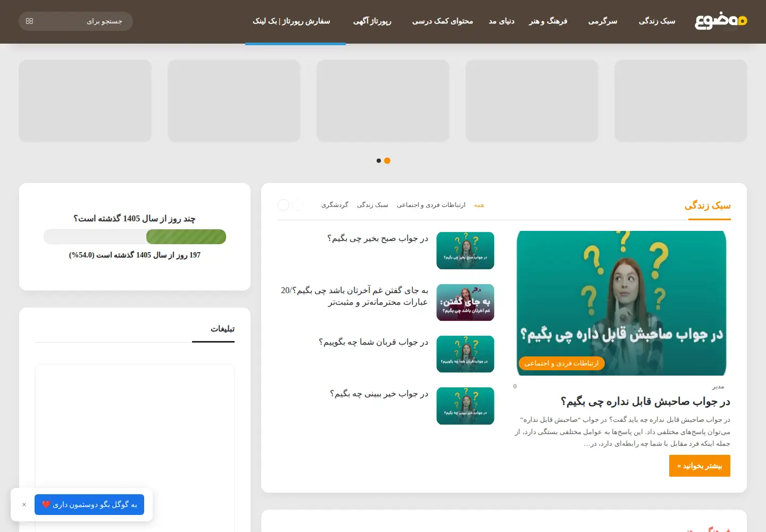The height and width of the screenshot is (532, 766).
Task: Open the سرگرمی nav menu
Action: click(x=603, y=21)
